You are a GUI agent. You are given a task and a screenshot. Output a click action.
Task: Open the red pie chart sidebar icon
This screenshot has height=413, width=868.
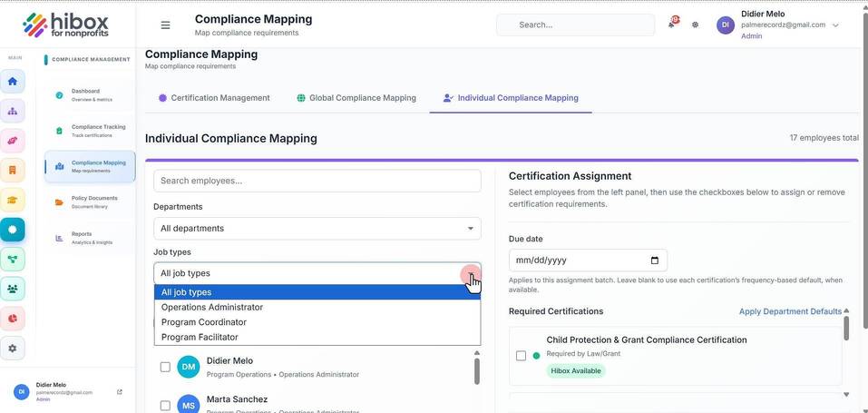tap(12, 319)
